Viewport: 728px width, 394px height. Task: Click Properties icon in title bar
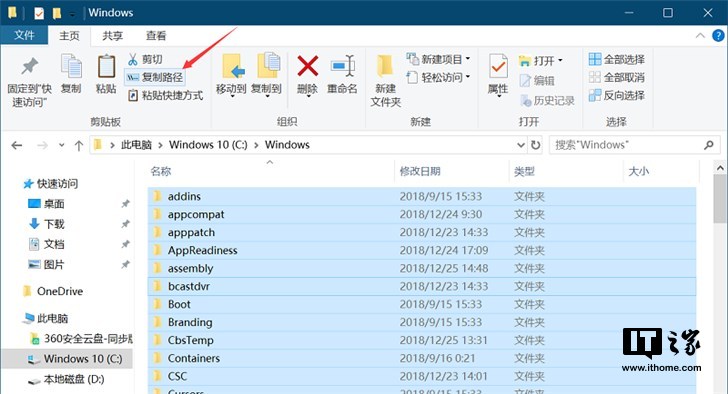[39, 13]
